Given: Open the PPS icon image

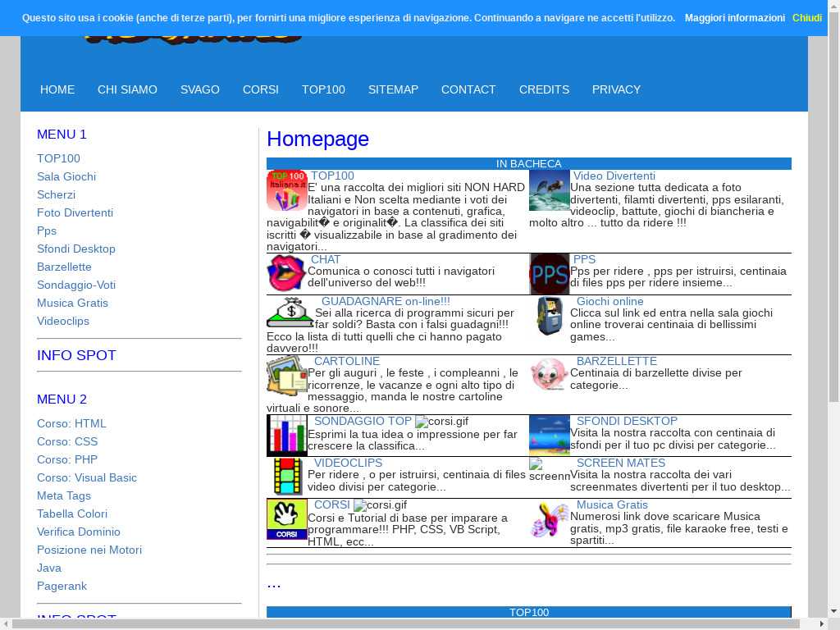Looking at the screenshot, I should (549, 274).
